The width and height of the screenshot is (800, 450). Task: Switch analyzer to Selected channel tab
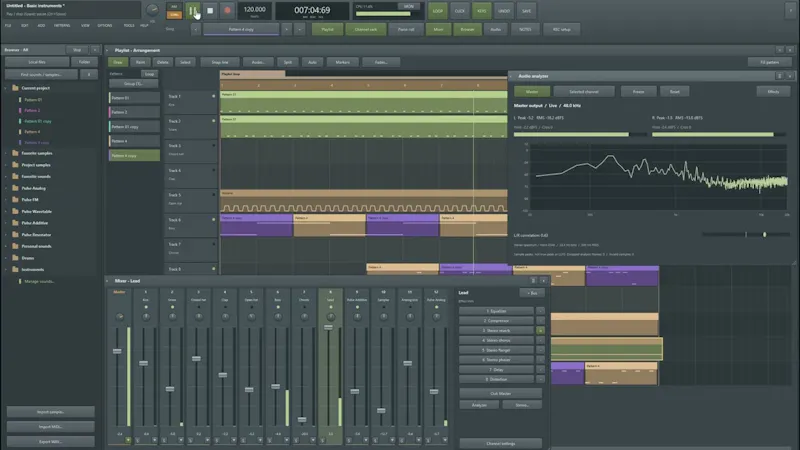tap(584, 92)
